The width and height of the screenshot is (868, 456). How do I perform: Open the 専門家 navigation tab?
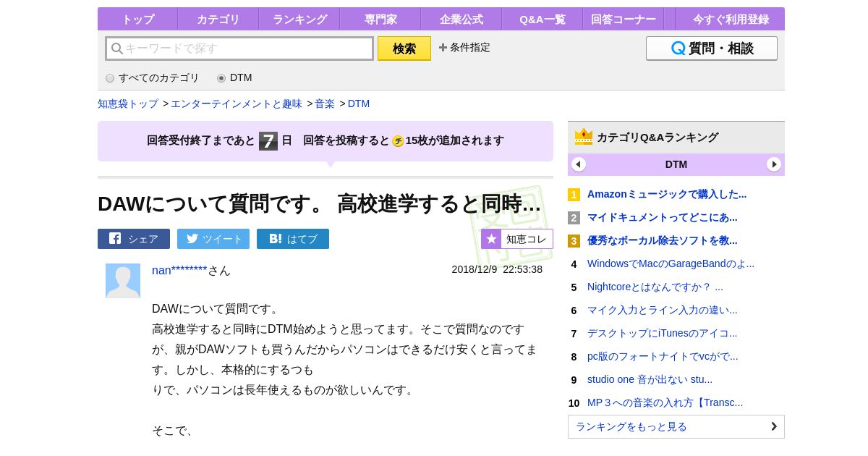tap(380, 19)
